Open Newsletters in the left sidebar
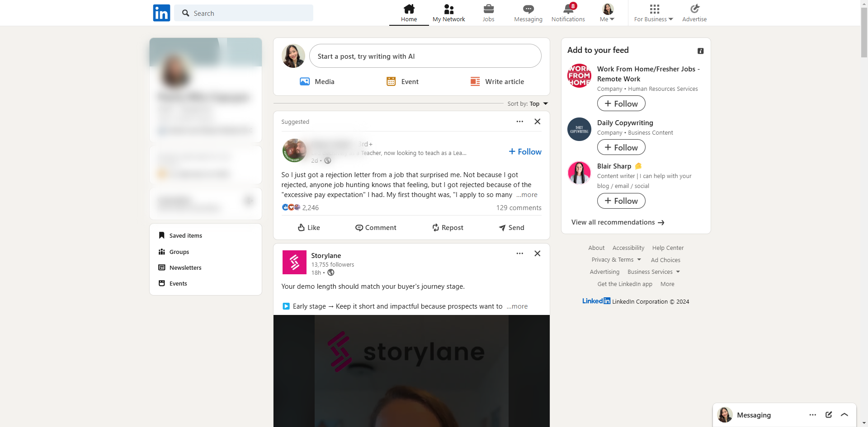 pos(180,267)
